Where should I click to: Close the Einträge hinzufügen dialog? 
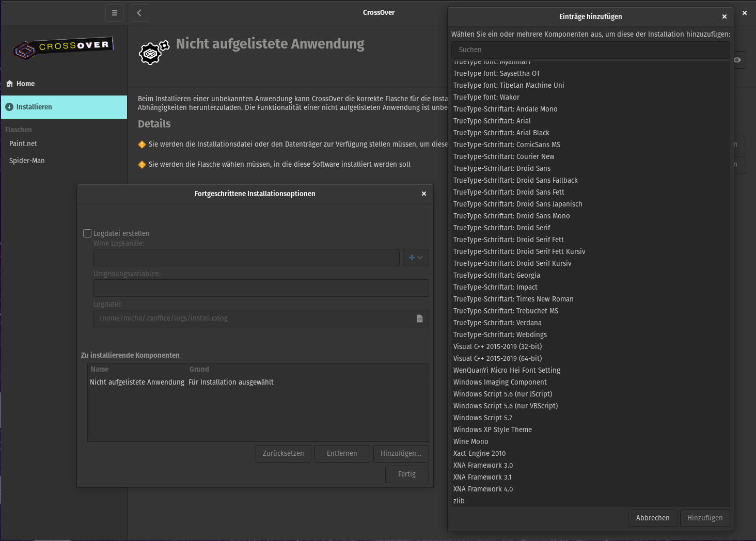click(724, 17)
